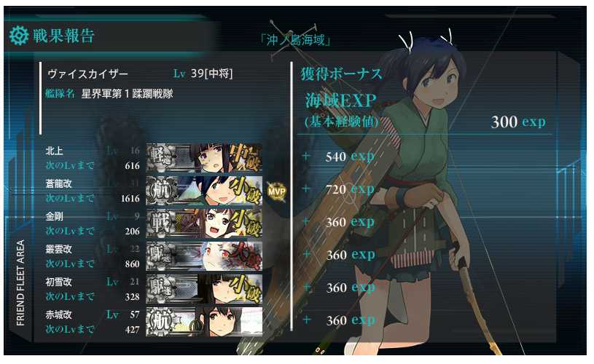
Task: Select 金剛 portrait banner
Action: point(205,223)
